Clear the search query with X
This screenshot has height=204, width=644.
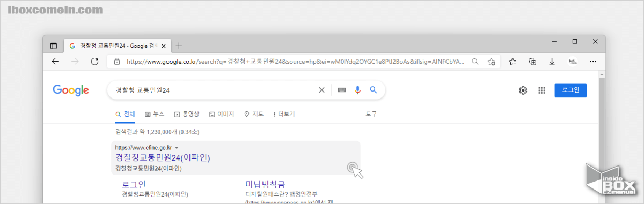(x=321, y=90)
